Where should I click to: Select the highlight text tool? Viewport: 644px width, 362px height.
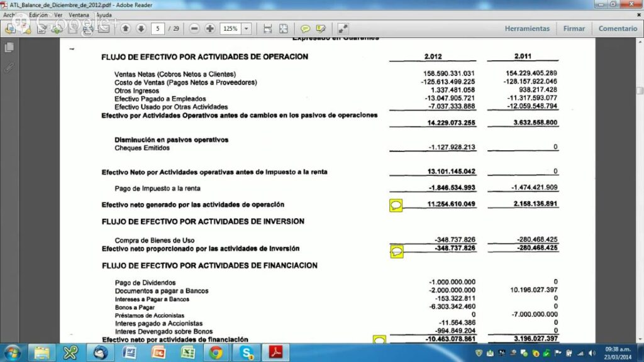point(321,28)
